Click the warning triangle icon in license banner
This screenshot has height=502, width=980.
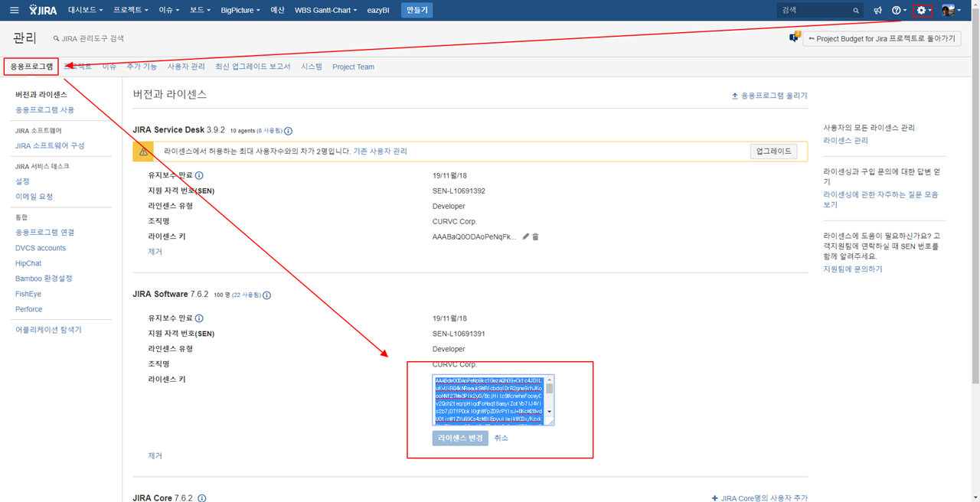tap(143, 152)
